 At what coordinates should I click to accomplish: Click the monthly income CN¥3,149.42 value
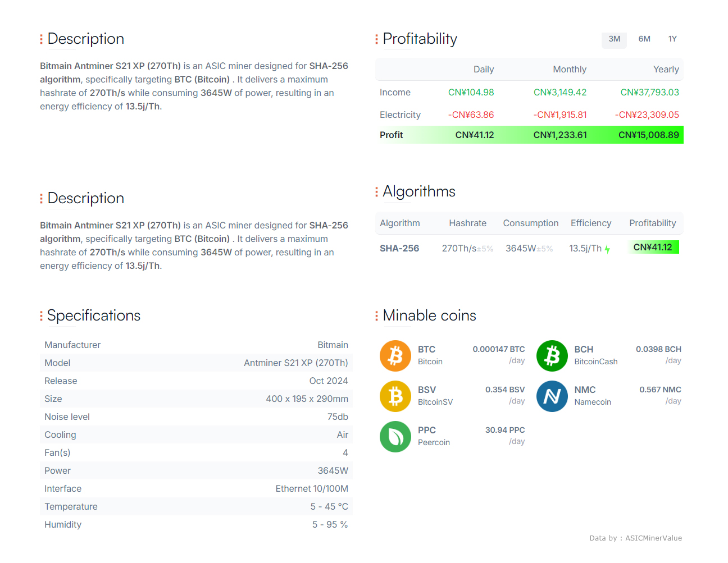coord(560,92)
